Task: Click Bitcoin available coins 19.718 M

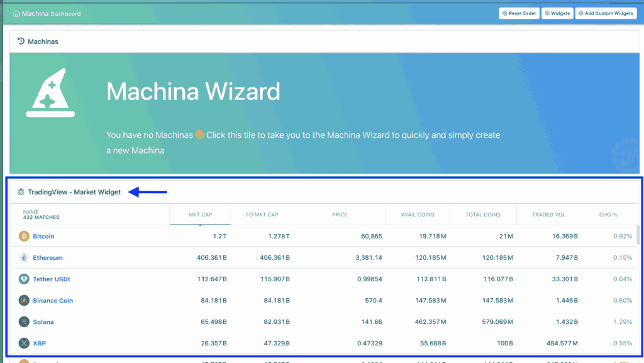Action: [x=432, y=236]
